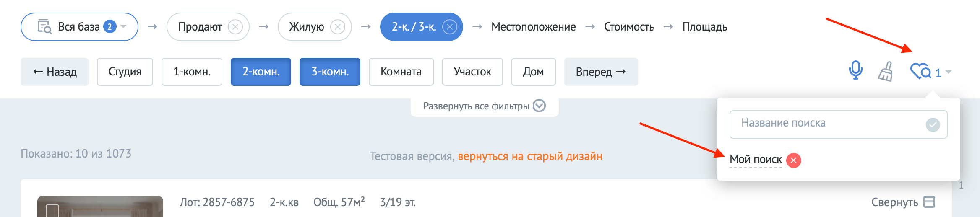Go to the Местоположение step

(x=533, y=27)
